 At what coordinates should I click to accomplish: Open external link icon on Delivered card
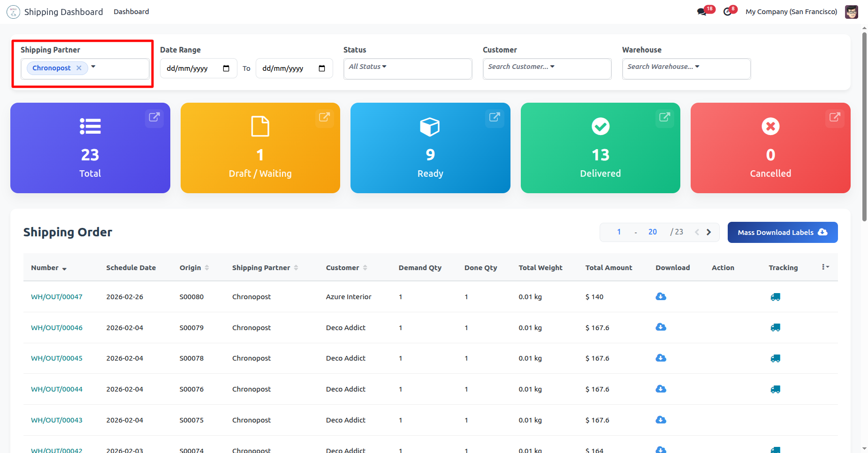point(664,117)
